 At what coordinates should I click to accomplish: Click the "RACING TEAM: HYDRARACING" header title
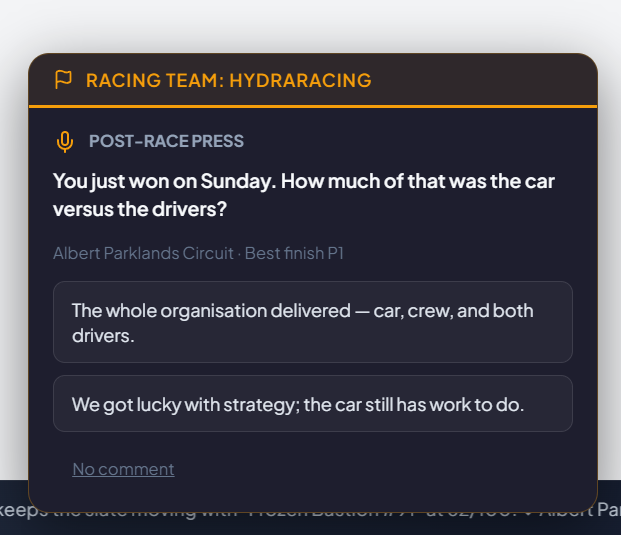click(229, 80)
